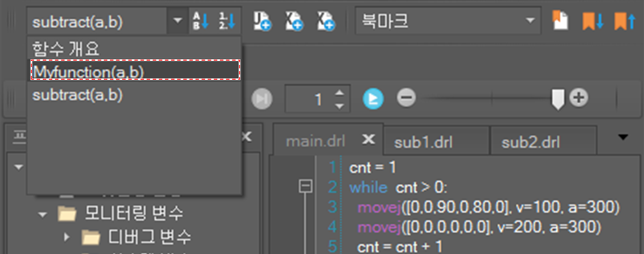Click the grey skip-to-next step button

pos(262,99)
